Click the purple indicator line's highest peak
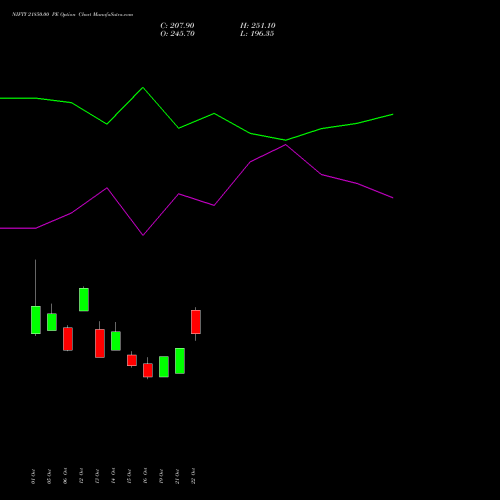This screenshot has height=500, width=500. click(x=286, y=145)
